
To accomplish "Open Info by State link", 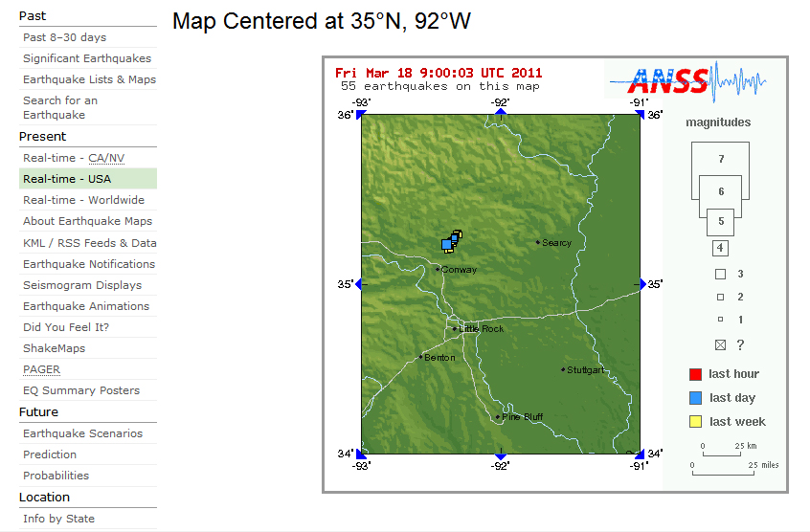I will (x=59, y=519).
